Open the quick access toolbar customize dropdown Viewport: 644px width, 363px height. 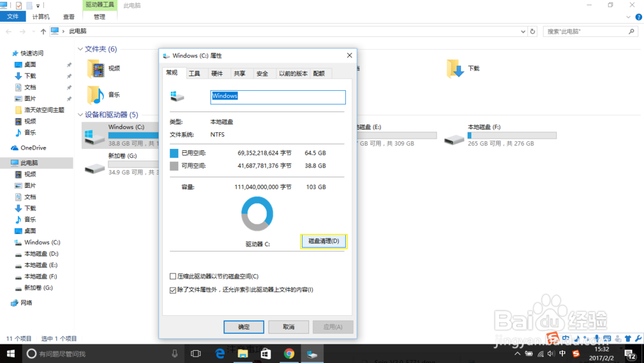point(38,6)
